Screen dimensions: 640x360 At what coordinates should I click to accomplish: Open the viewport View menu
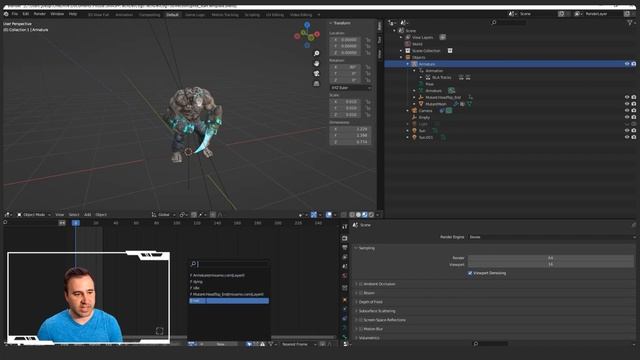coord(60,215)
